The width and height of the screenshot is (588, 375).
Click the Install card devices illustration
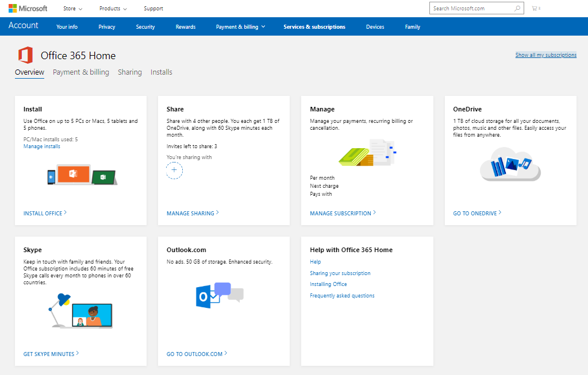pos(83,175)
